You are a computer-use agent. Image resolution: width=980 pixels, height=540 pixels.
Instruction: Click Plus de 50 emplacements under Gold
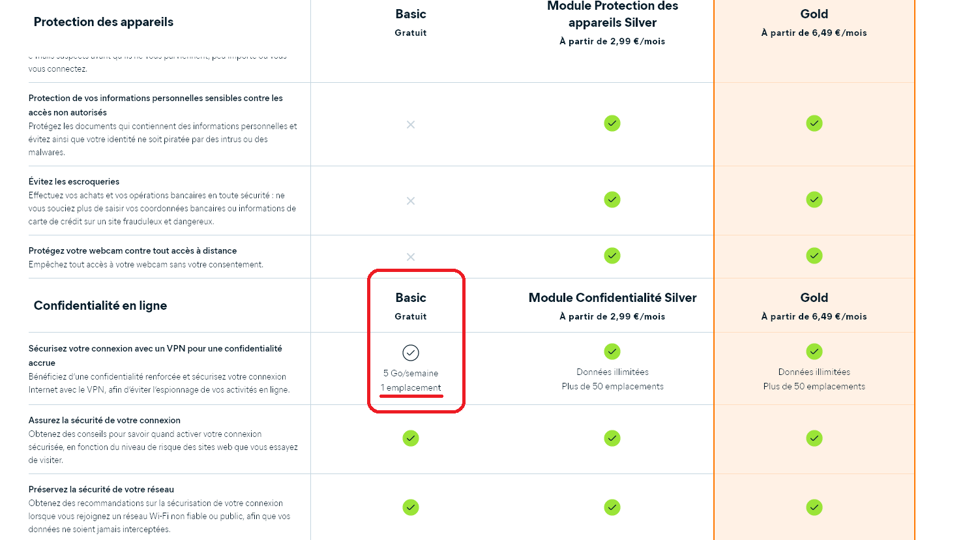814,386
